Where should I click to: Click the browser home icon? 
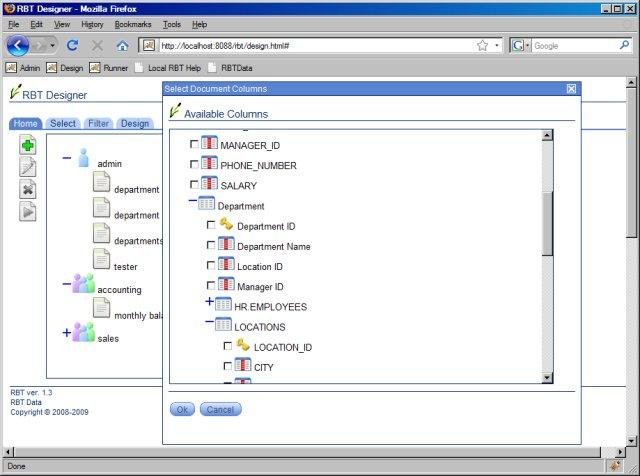click(122, 46)
